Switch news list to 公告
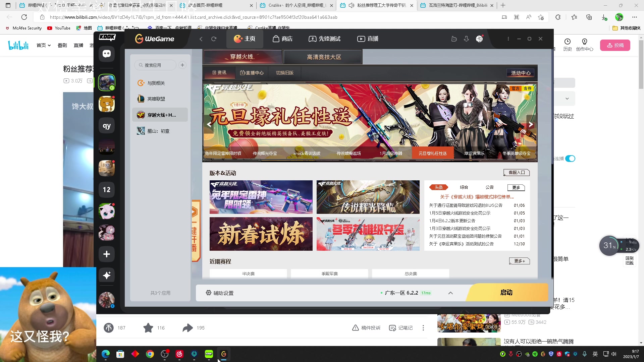Image resolution: width=644 pixels, height=362 pixels. [x=490, y=187]
